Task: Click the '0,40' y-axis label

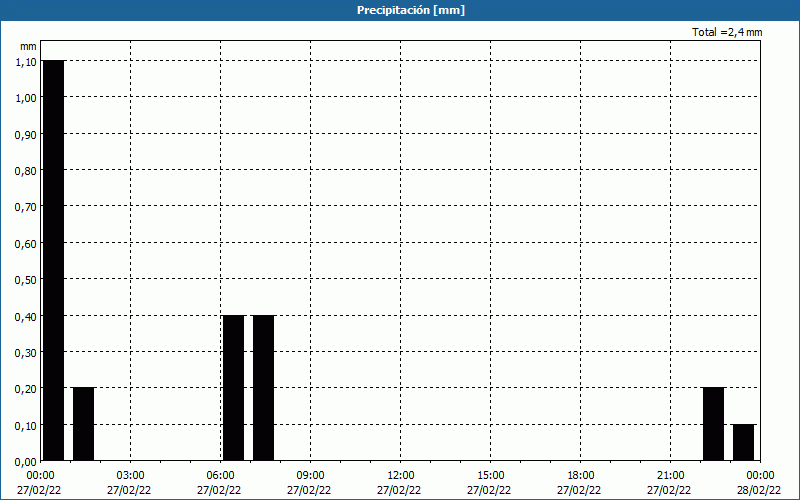Action: (26, 317)
